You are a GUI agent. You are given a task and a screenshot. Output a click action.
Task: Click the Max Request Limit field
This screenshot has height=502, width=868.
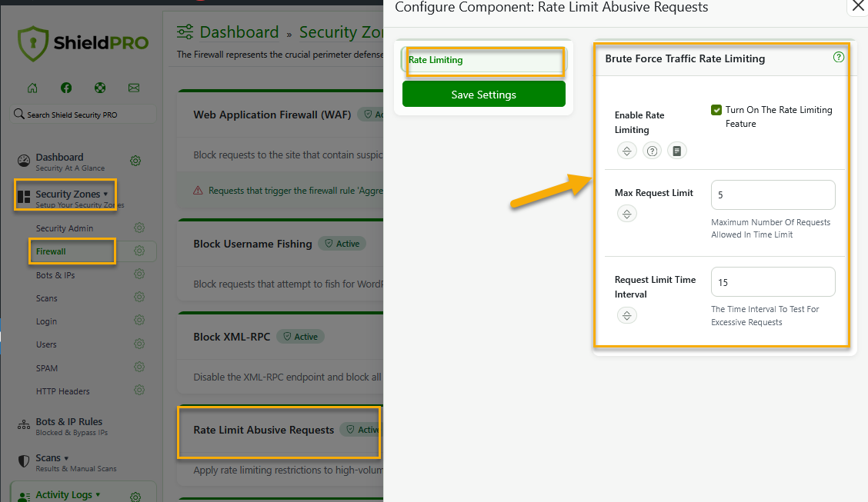pos(773,194)
